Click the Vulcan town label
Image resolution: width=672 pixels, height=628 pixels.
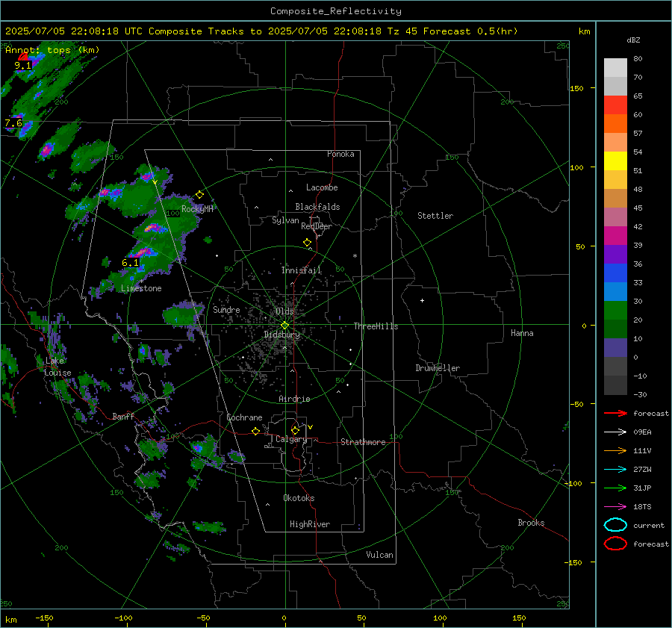pos(379,555)
